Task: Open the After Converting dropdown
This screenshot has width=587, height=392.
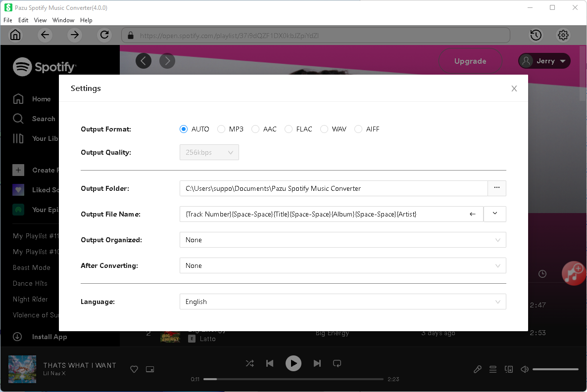Action: 342,265
